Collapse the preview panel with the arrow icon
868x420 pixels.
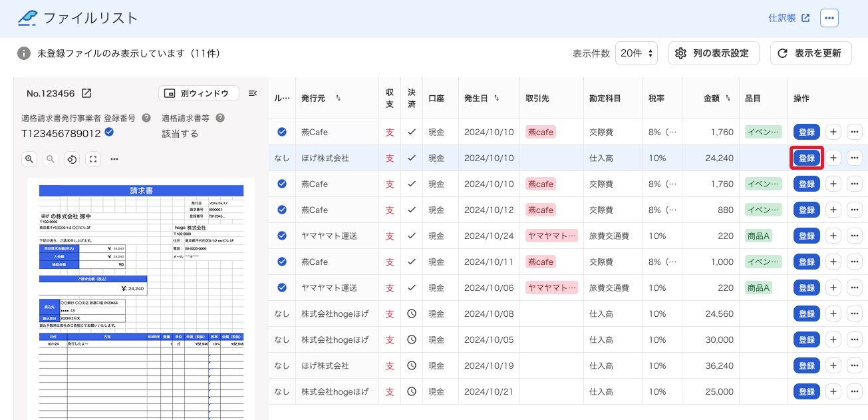(253, 93)
